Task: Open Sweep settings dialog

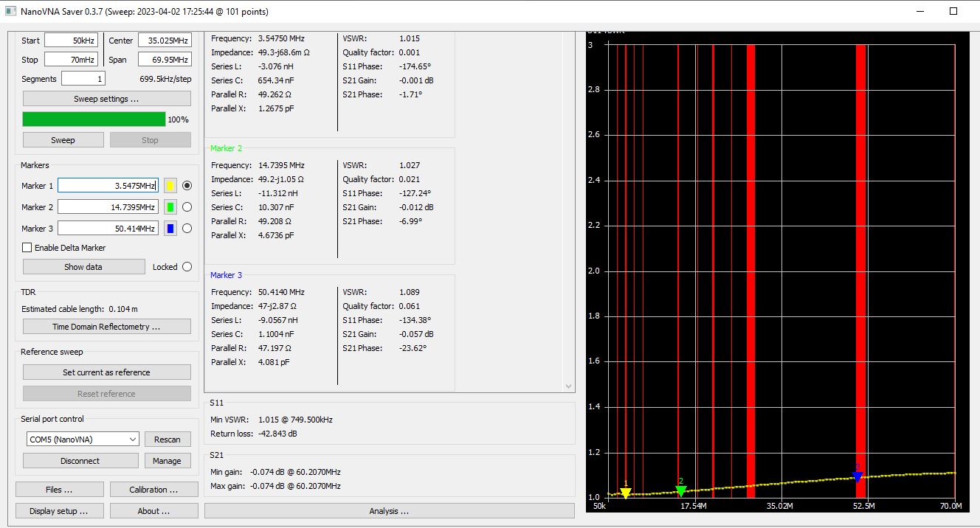Action: (106, 99)
